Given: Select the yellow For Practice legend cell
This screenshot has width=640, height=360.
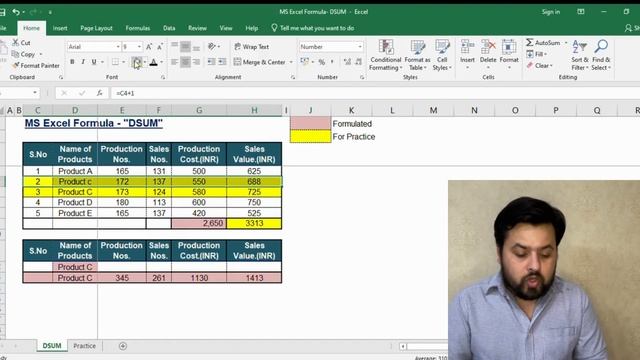Looking at the screenshot, I should [311, 136].
